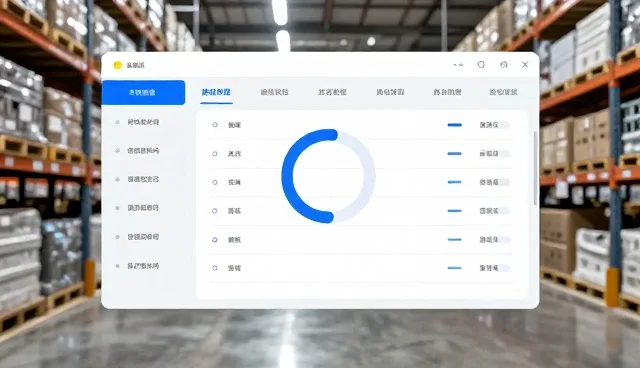Screen dimensions: 640x368
Task: Select the radio circle in the fourth list row
Action: (x=215, y=211)
